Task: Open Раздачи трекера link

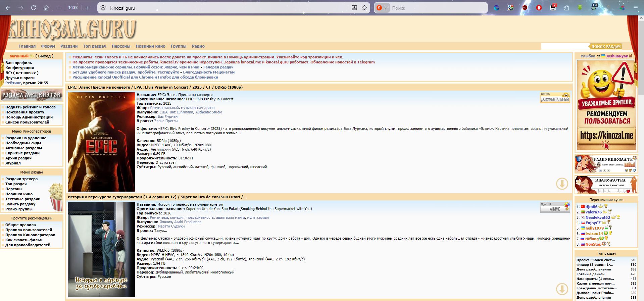Action: [21, 179]
